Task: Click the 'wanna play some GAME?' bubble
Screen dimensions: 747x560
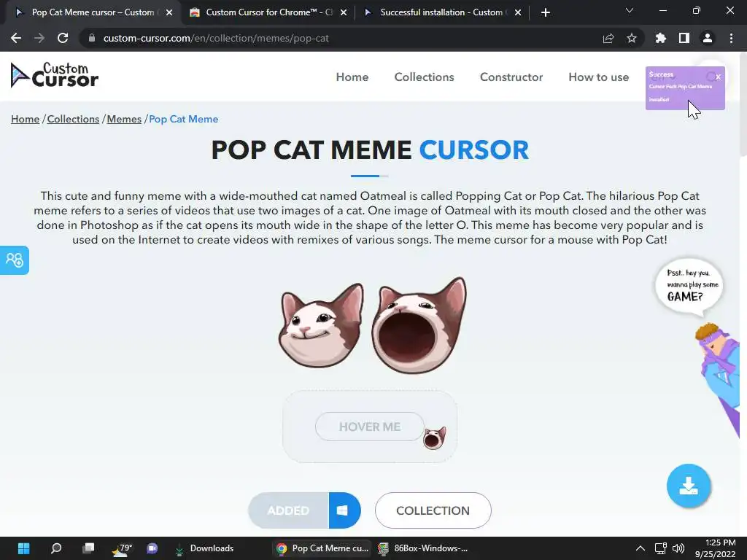Action: (689, 286)
